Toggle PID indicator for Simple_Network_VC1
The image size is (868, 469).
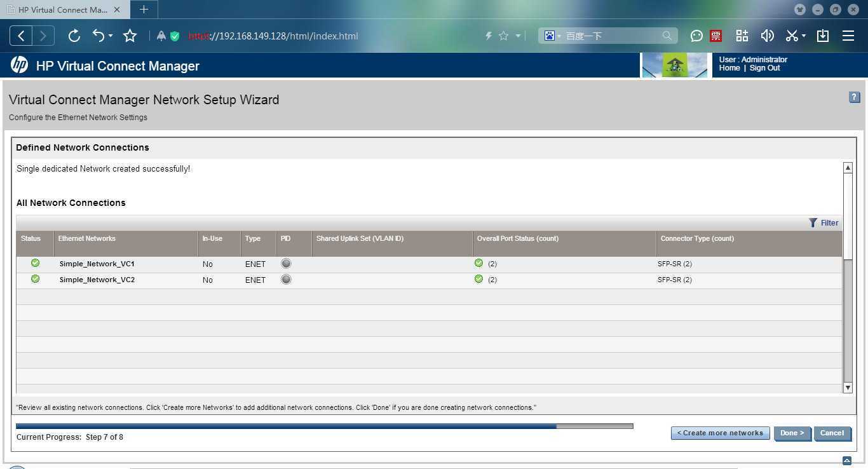286,263
